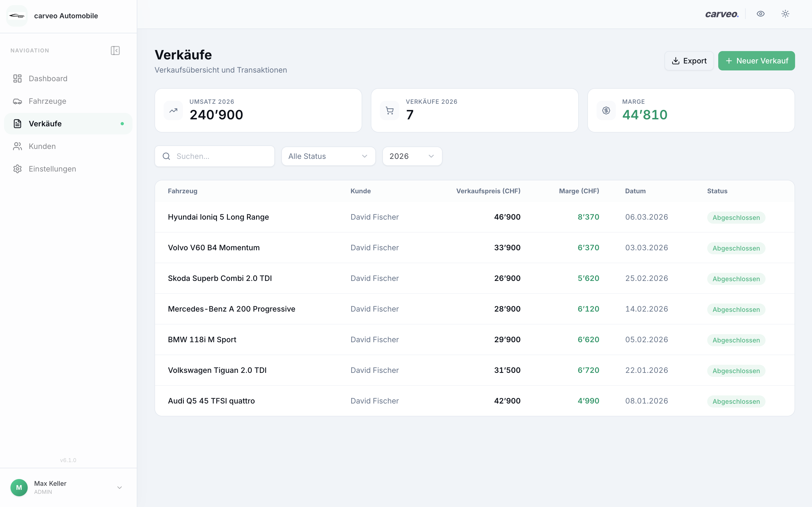Click into the Suchen search field
The image size is (812, 507).
click(x=221, y=156)
